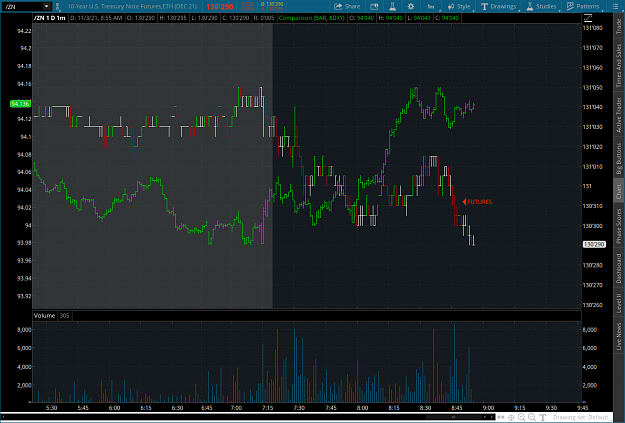The width and height of the screenshot is (625, 423).
Task: Click the 7:15 time axis label
Action: (x=267, y=408)
